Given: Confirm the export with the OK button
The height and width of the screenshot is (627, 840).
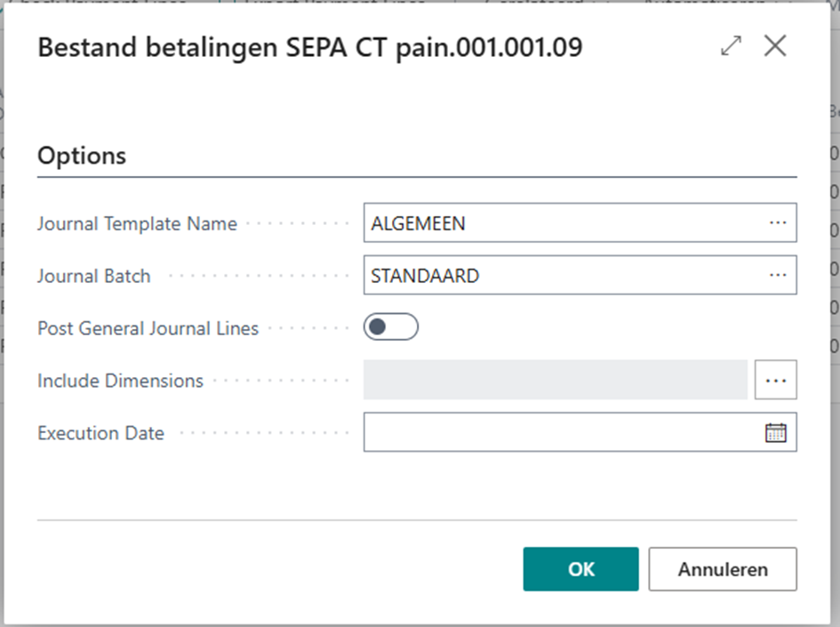Looking at the screenshot, I should (x=580, y=569).
